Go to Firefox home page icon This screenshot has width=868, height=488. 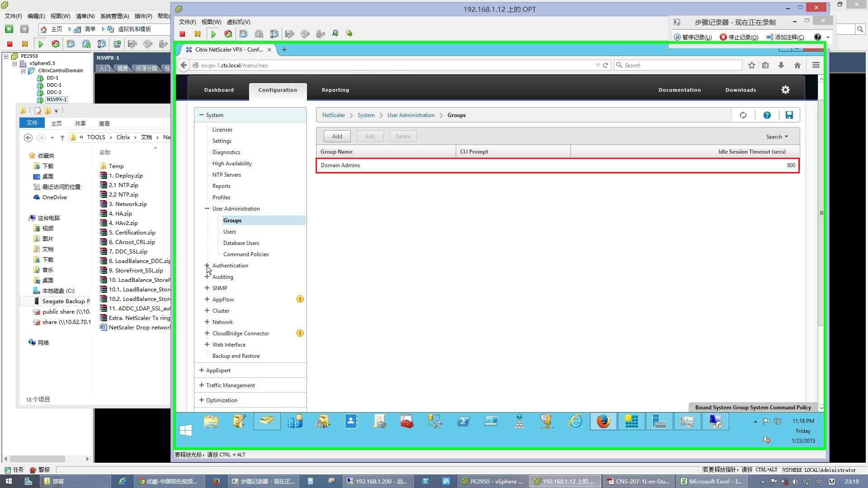click(x=797, y=65)
